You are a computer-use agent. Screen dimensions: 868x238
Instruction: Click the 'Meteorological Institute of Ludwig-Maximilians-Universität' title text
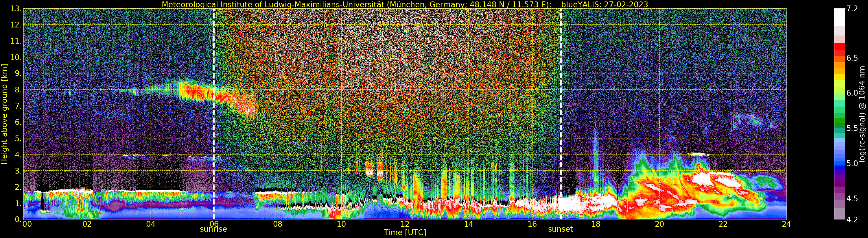click(274, 4)
